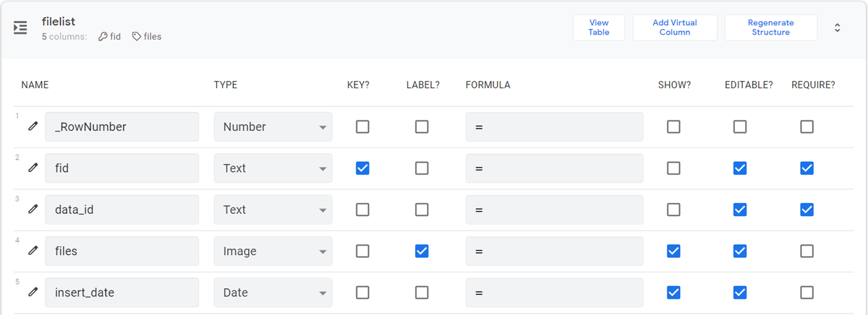This screenshot has width=868, height=315.
Task: Click the formula field for fid
Action: [554, 168]
